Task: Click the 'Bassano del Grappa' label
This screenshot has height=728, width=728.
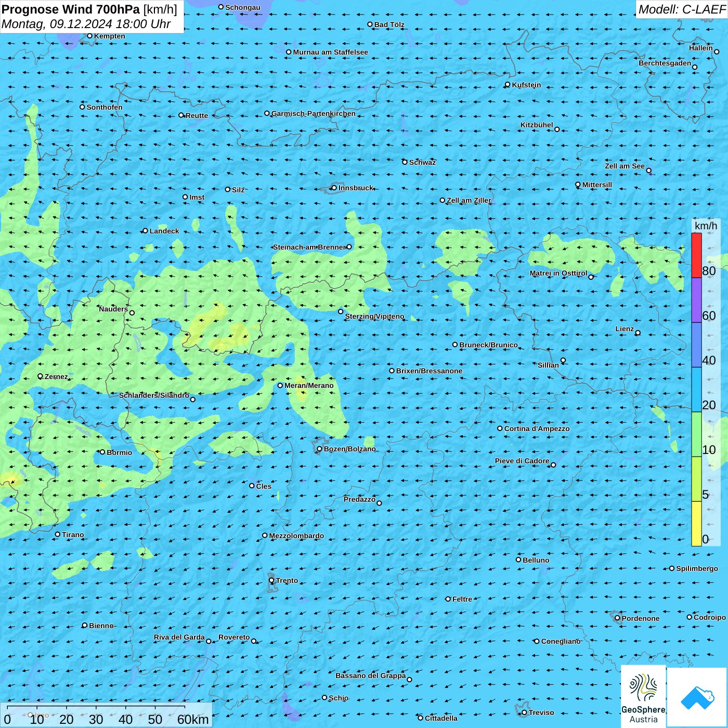Action: click(x=371, y=675)
